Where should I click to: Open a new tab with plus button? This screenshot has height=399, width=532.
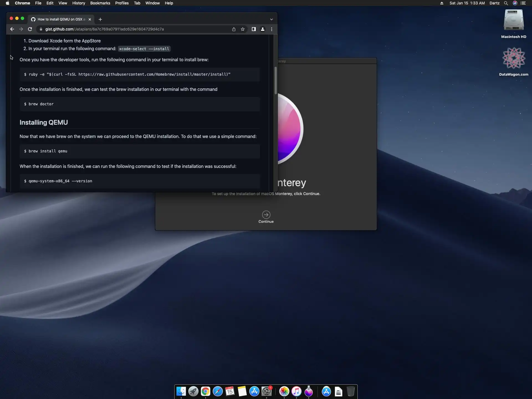pos(100,19)
